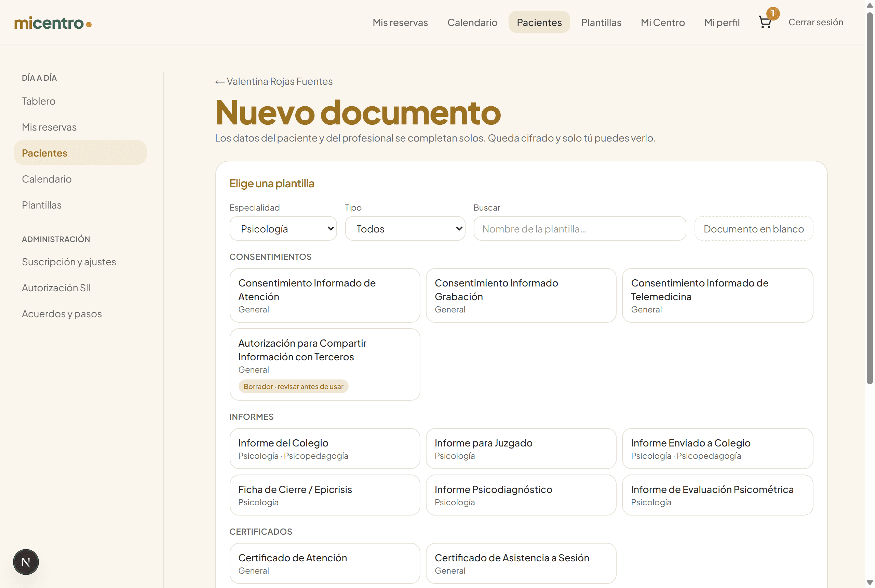
Task: Open the shopping cart icon
Action: (765, 22)
